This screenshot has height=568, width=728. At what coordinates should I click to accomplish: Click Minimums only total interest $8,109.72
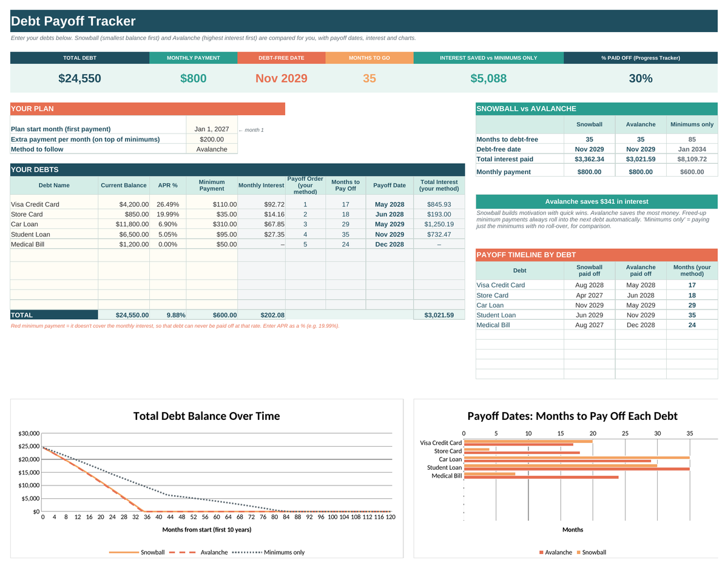coord(692,159)
